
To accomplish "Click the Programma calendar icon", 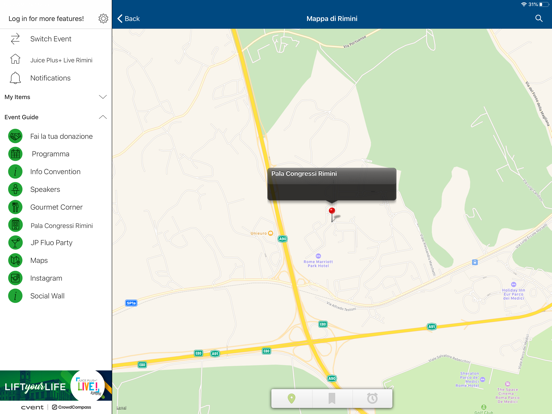I will (x=15, y=154).
